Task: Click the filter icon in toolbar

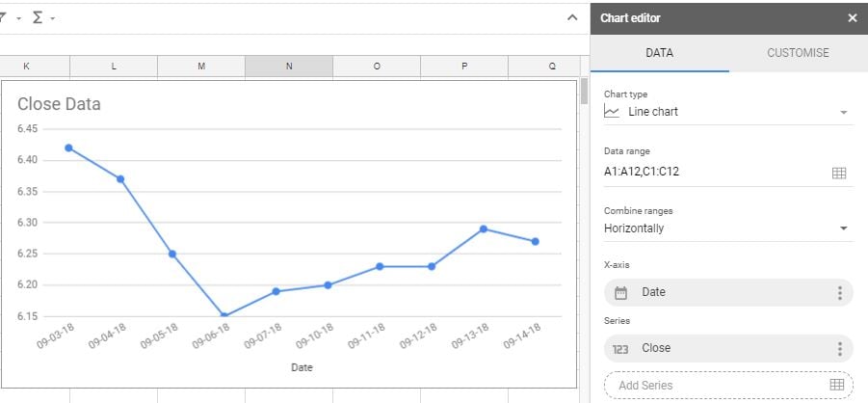Action: click(x=3, y=17)
